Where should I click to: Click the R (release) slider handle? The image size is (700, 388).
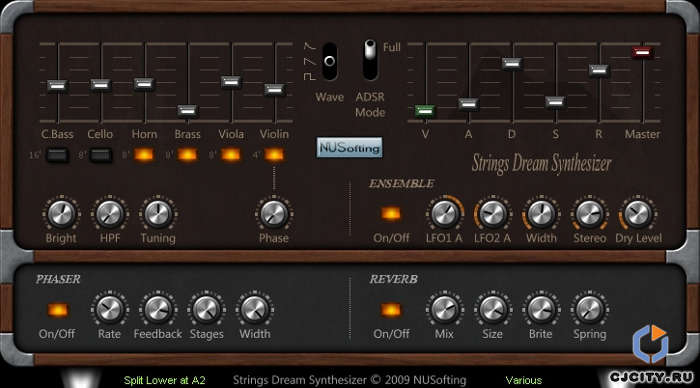click(599, 70)
